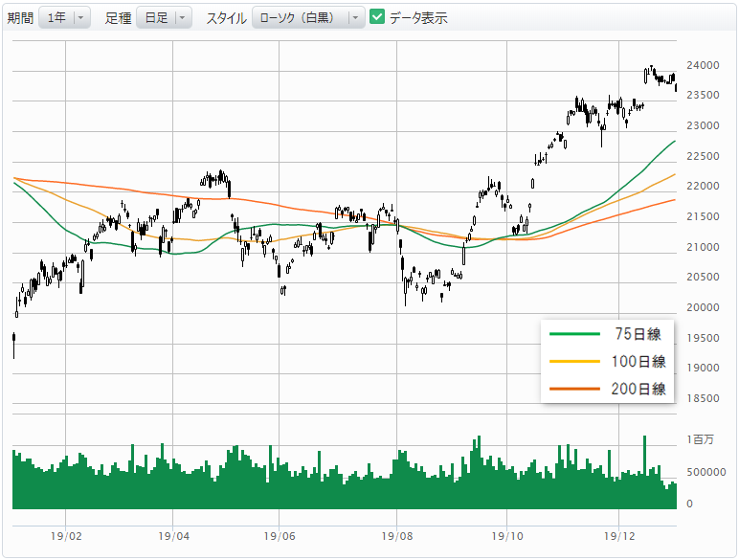Screen dimensions: 739x560
Task: Click the 200日線 legend entry
Action: tap(607, 389)
